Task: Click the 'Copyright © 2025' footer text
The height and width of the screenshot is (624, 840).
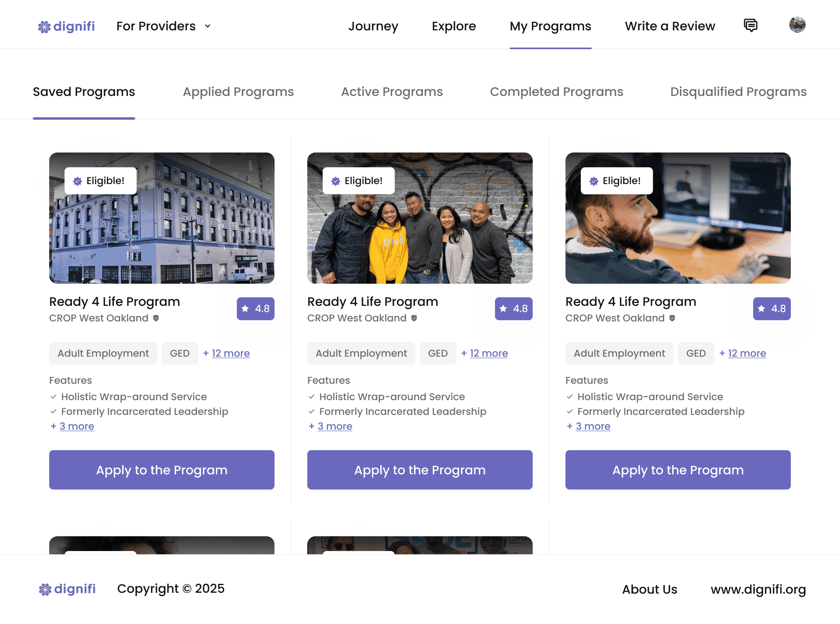Action: (171, 589)
